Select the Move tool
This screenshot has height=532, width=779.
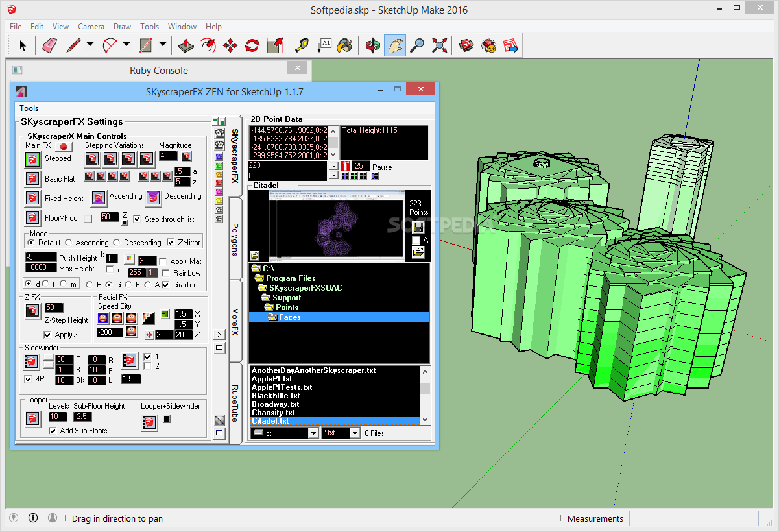[x=230, y=45]
